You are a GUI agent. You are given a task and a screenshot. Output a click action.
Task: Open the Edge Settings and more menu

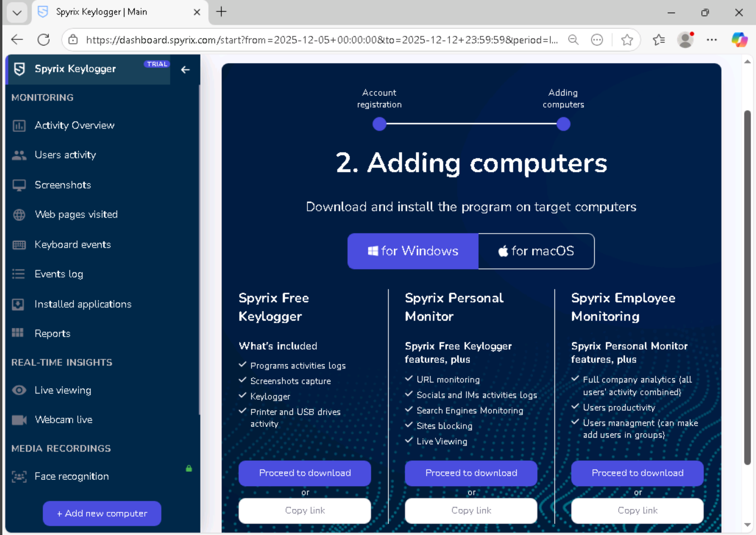712,40
